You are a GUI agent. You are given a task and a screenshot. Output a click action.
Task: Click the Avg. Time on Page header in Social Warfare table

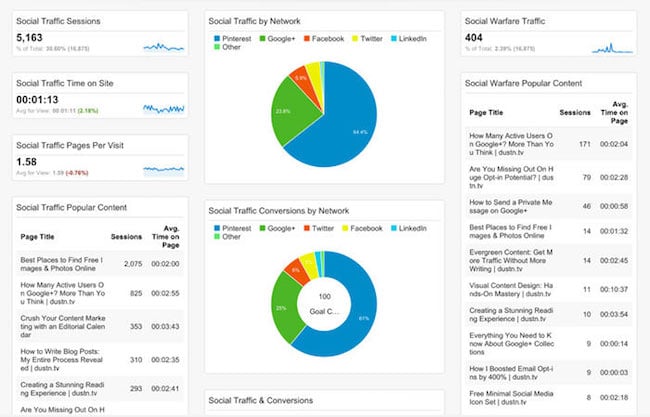point(614,112)
